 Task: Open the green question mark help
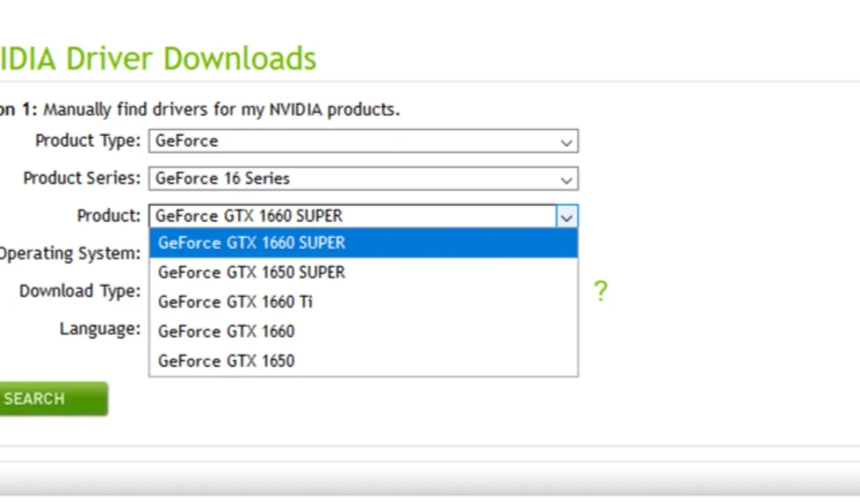tap(601, 291)
